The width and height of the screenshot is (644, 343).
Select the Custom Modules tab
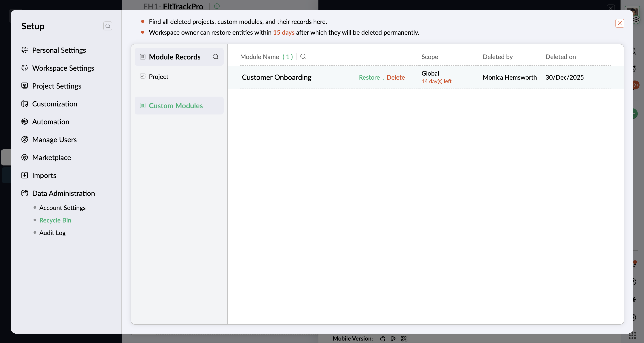pos(176,106)
